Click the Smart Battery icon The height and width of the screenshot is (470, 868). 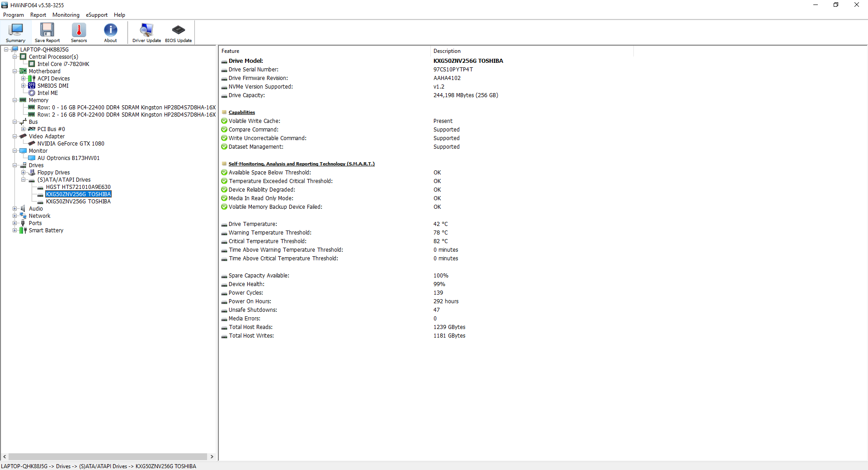coord(23,230)
